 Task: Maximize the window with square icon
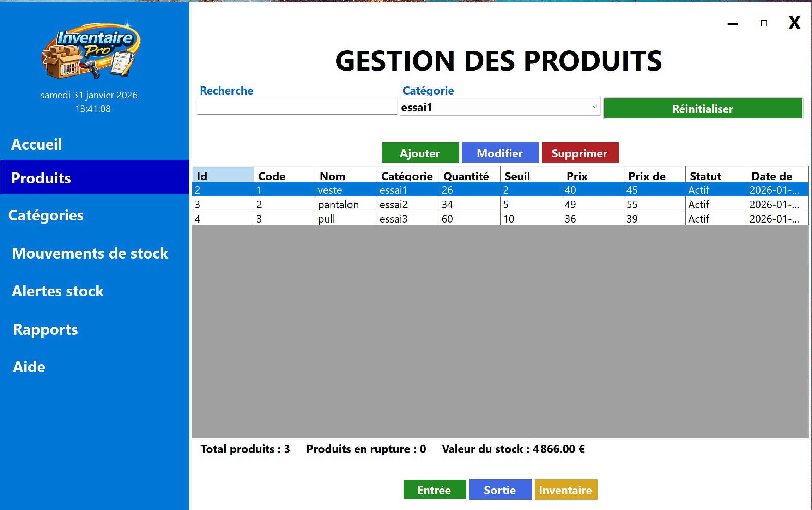click(x=764, y=24)
